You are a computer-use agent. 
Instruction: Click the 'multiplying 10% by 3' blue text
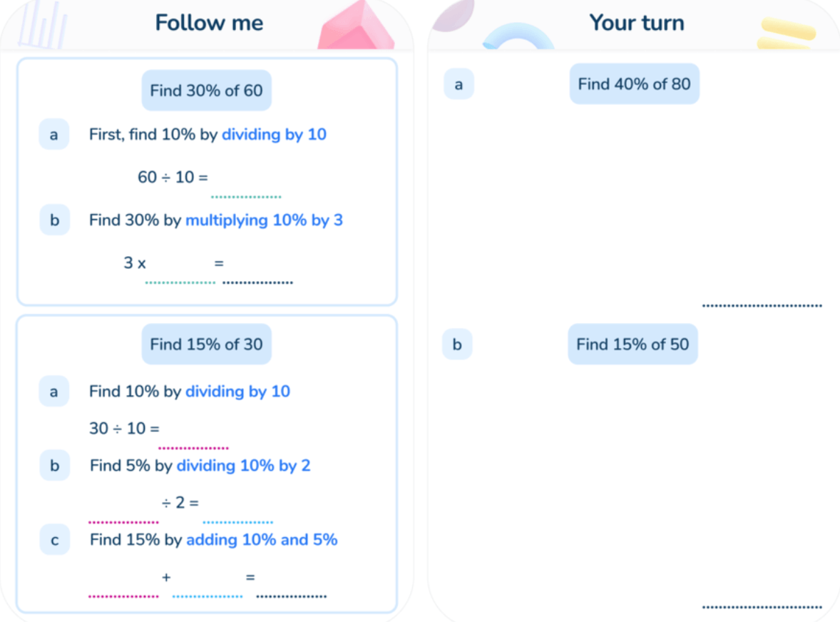tap(264, 220)
